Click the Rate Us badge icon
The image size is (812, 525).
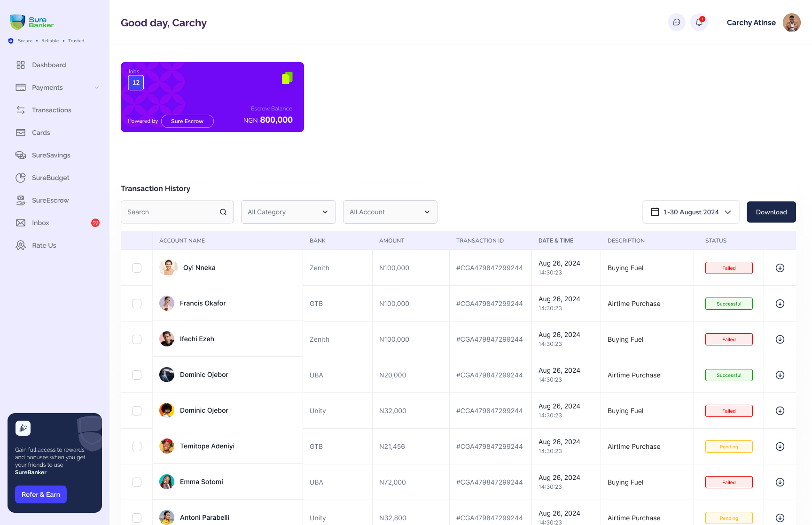(x=21, y=245)
